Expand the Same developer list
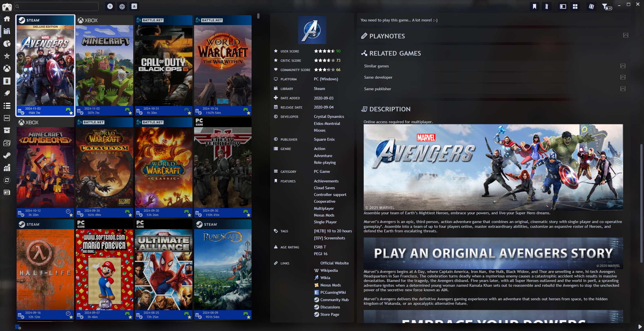Viewport: 644px width, 331px height. pos(623,77)
